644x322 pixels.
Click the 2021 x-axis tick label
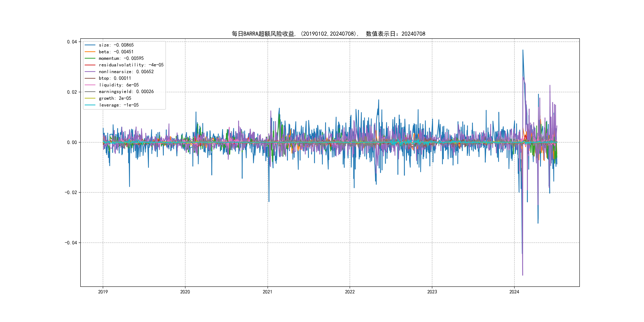click(x=267, y=292)
